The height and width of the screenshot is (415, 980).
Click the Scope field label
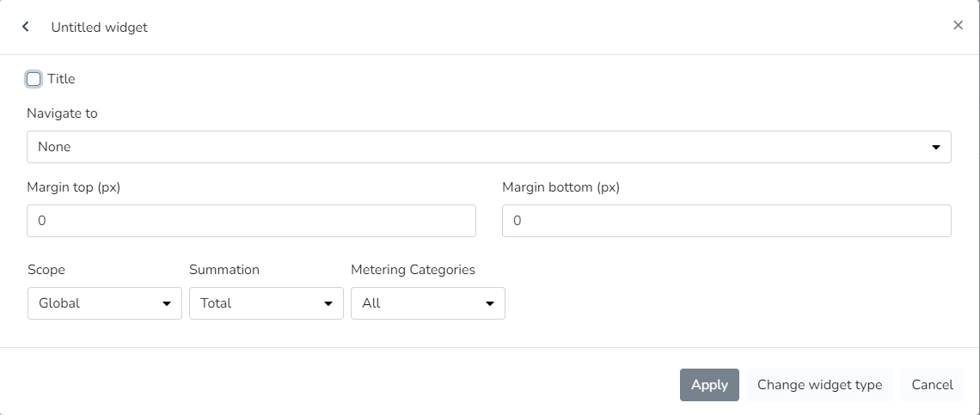click(46, 270)
